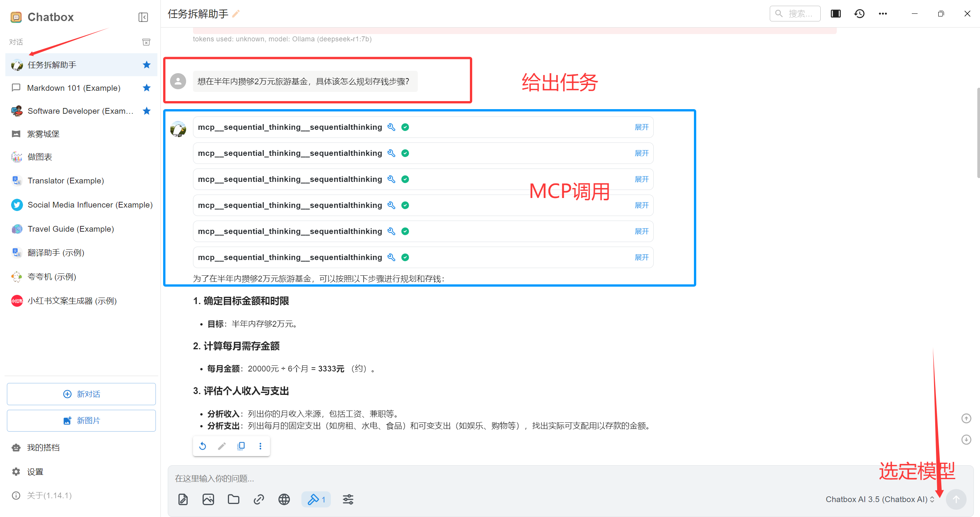
Task: Open the three-dot more options menu
Action: [883, 13]
